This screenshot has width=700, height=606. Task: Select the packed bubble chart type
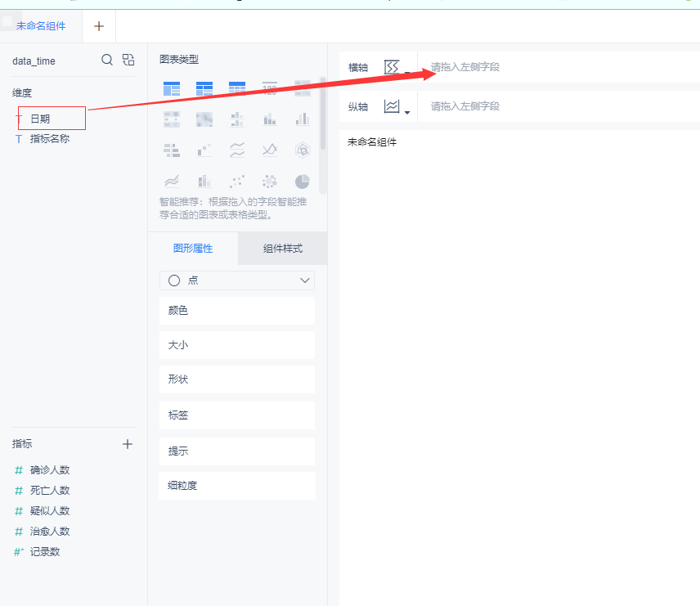tap(270, 182)
